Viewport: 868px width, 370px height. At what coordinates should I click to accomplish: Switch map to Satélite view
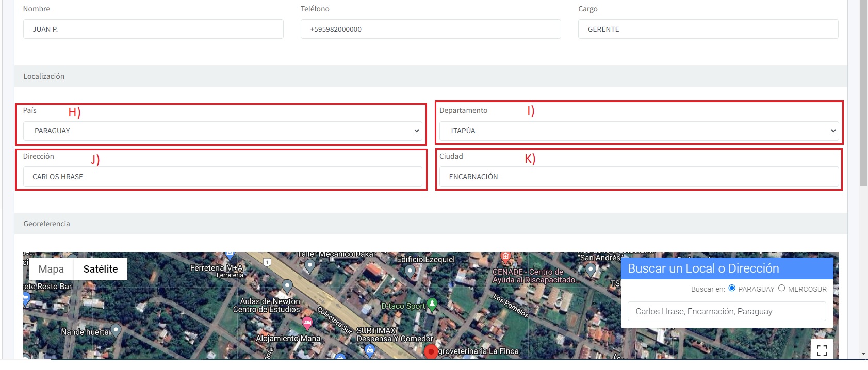tap(101, 269)
